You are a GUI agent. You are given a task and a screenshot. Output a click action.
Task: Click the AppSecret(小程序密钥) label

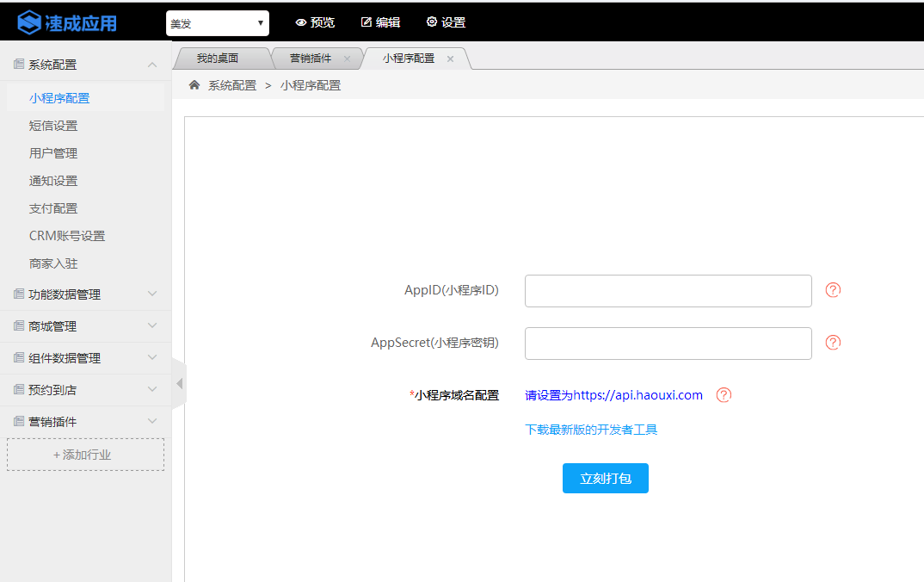434,343
